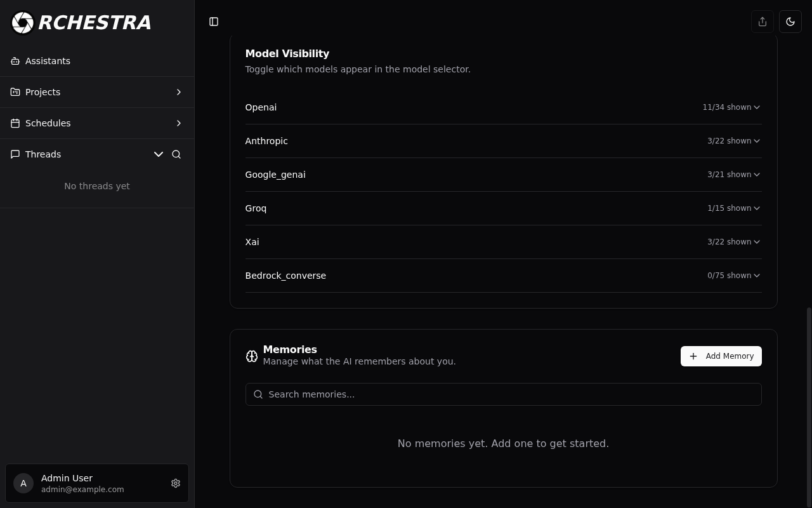812x508 pixels.
Task: Open settings gear next to Admin User
Action: click(x=176, y=483)
